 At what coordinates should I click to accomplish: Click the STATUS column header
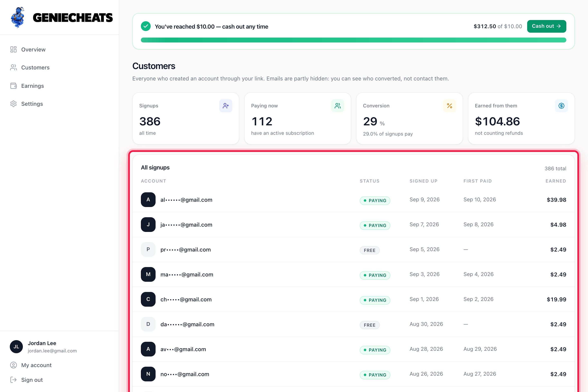tap(370, 181)
